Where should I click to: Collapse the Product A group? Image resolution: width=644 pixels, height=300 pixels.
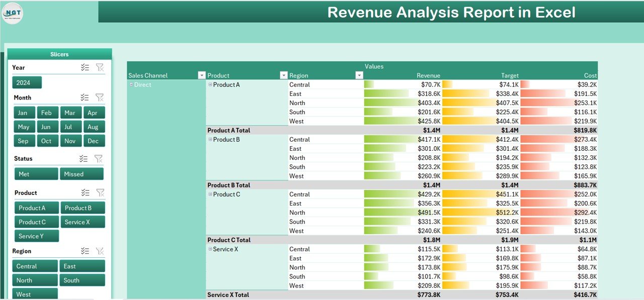(x=210, y=84)
